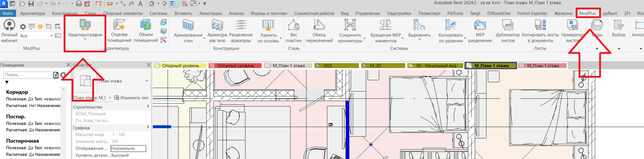Click the Изменить тип button
This screenshot has height=159, width=644.
click(131, 98)
